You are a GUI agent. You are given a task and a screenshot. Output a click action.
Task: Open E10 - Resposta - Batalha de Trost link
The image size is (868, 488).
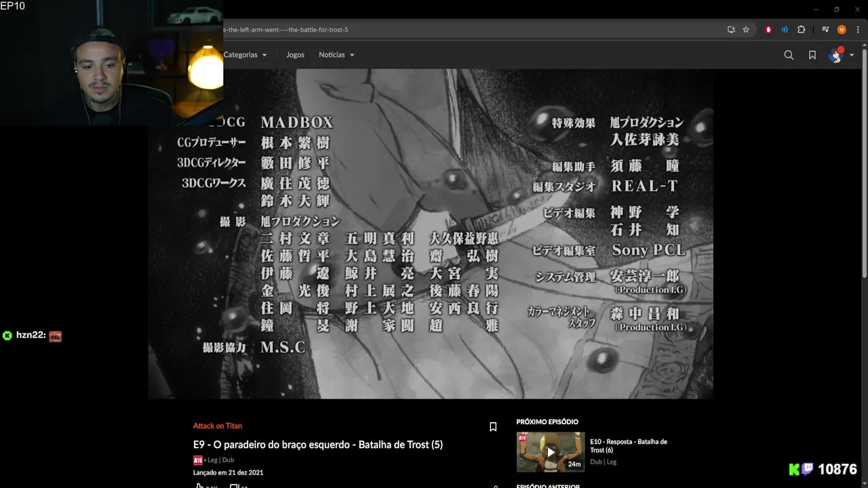(629, 446)
